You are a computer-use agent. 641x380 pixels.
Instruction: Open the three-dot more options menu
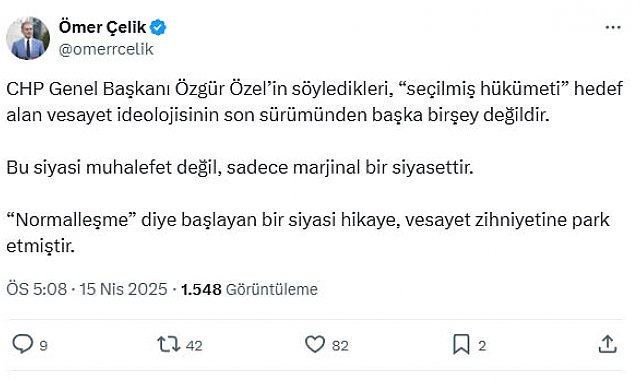click(x=613, y=27)
